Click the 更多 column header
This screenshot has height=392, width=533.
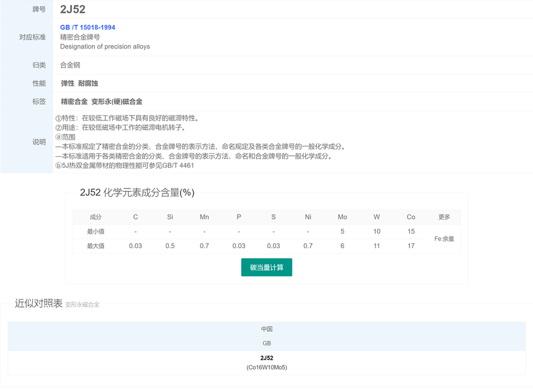[444, 217]
